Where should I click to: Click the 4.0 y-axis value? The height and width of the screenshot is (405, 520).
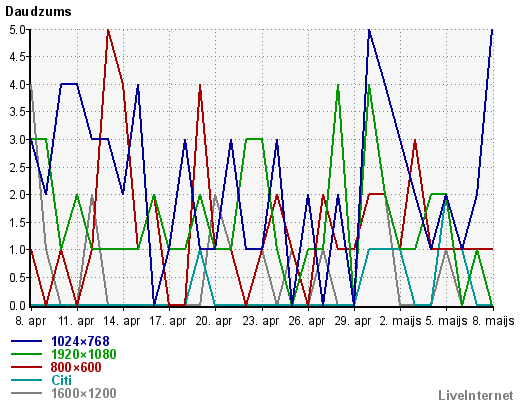click(x=18, y=85)
